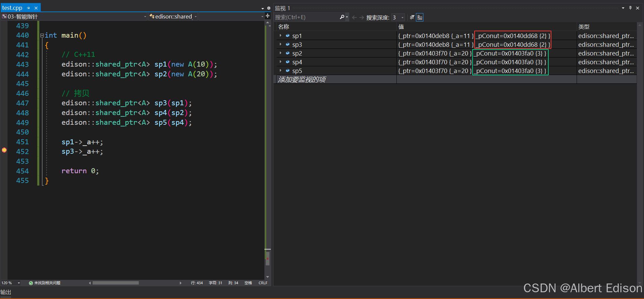
Task: Click the editor vertical scroll up arrow
Action: pyautogui.click(x=268, y=23)
